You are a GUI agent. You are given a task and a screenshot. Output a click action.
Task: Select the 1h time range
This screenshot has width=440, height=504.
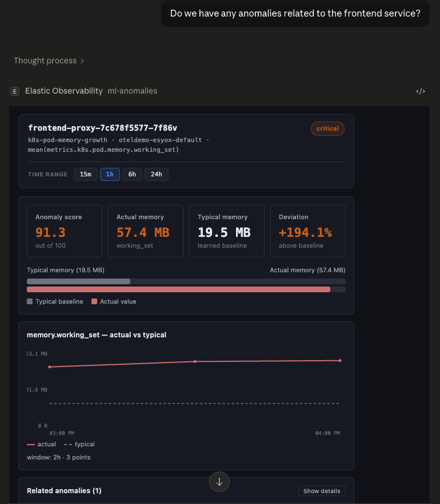(110, 174)
